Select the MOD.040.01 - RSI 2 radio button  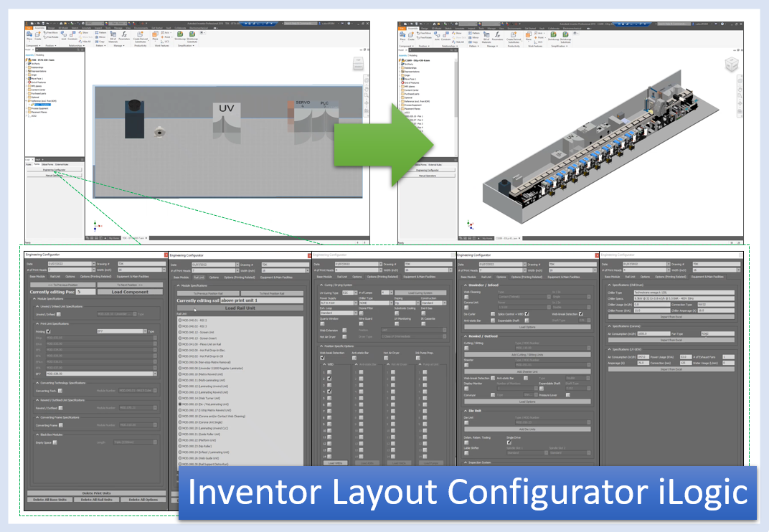180,320
